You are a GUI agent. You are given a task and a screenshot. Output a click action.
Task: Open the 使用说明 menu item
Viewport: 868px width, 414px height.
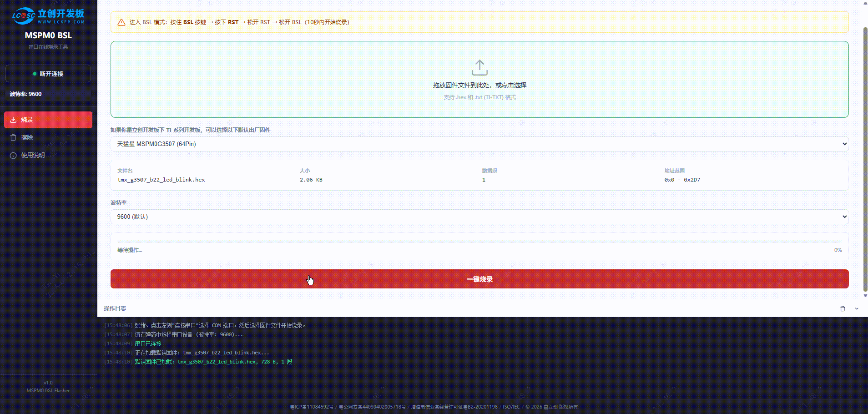(48, 155)
